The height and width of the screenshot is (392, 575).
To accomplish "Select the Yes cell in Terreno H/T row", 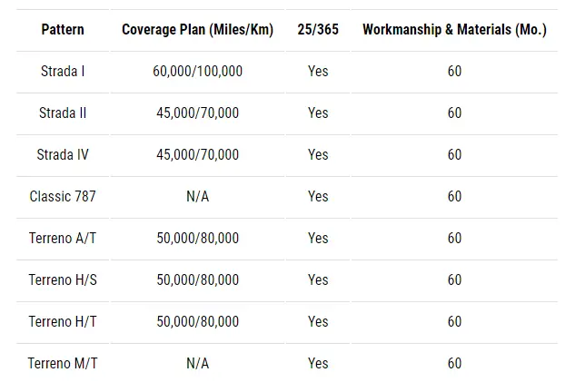I will coord(318,322).
